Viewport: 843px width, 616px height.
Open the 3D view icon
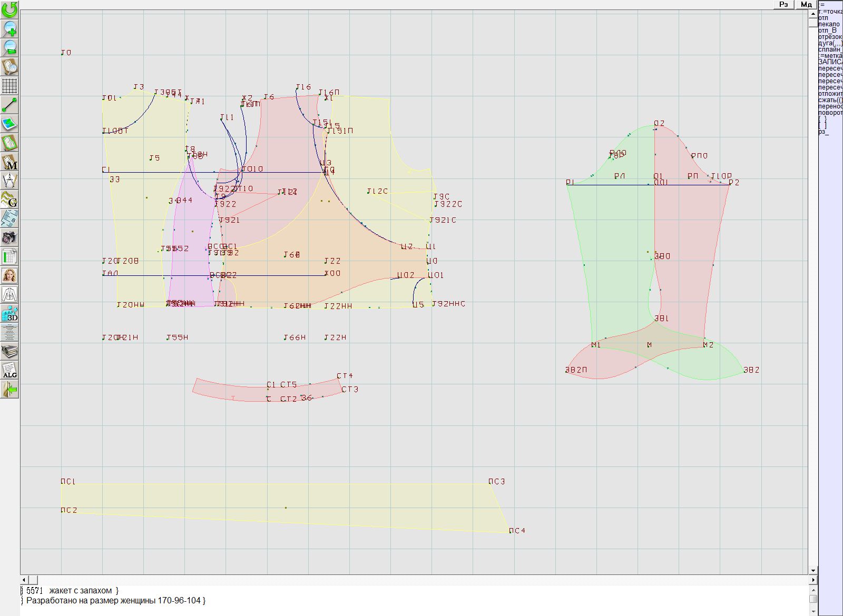coord(9,314)
